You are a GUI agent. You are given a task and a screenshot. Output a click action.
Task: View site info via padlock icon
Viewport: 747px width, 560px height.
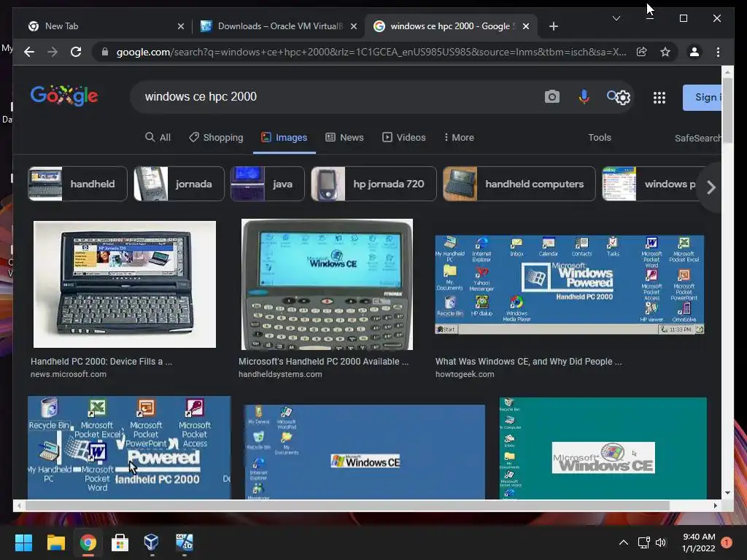105,52
